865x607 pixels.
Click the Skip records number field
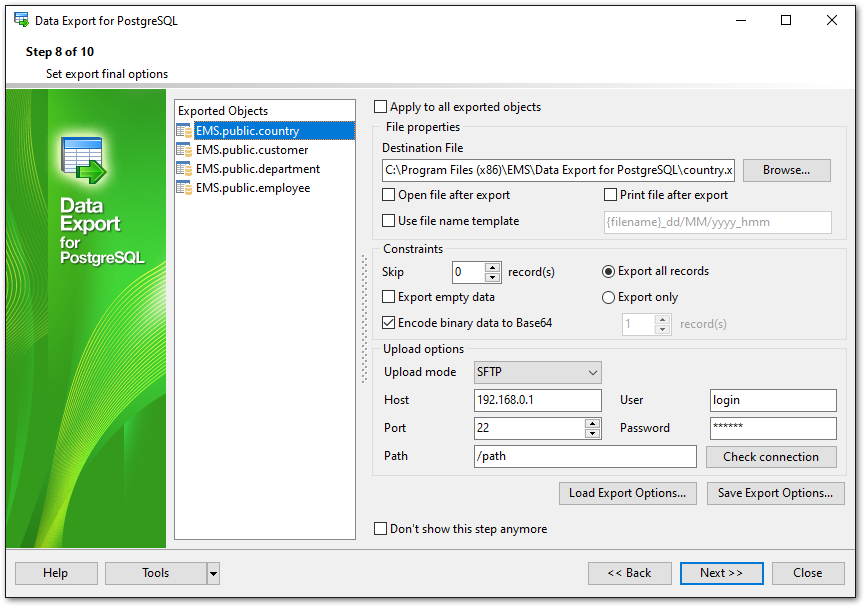[468, 272]
